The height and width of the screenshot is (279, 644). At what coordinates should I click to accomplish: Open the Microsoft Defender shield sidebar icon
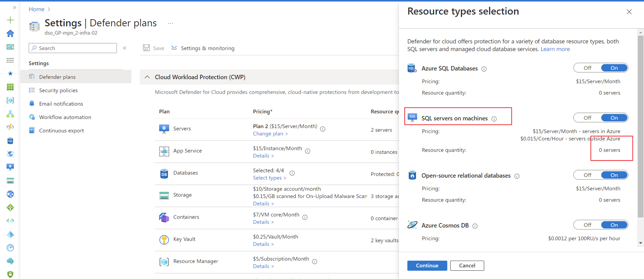coord(10,274)
